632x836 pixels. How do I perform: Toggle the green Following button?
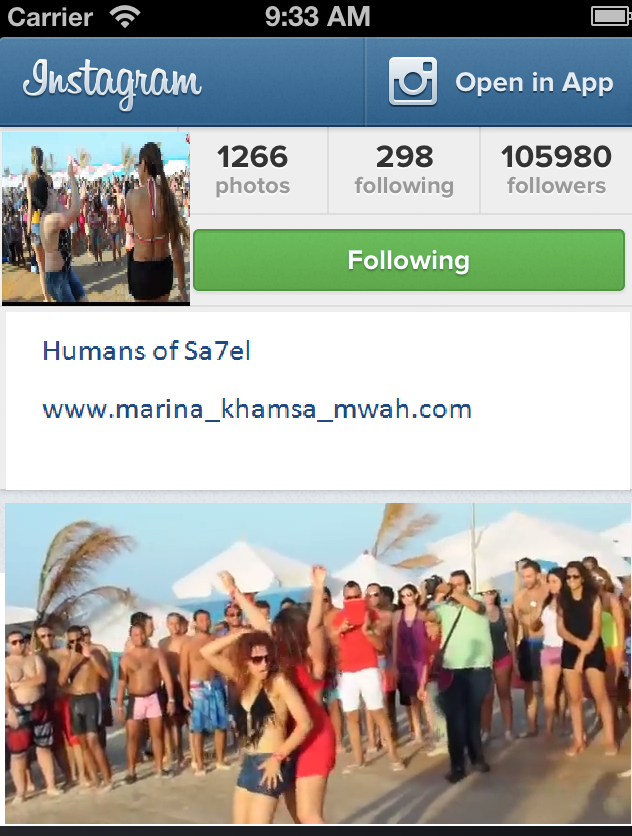pyautogui.click(x=409, y=260)
